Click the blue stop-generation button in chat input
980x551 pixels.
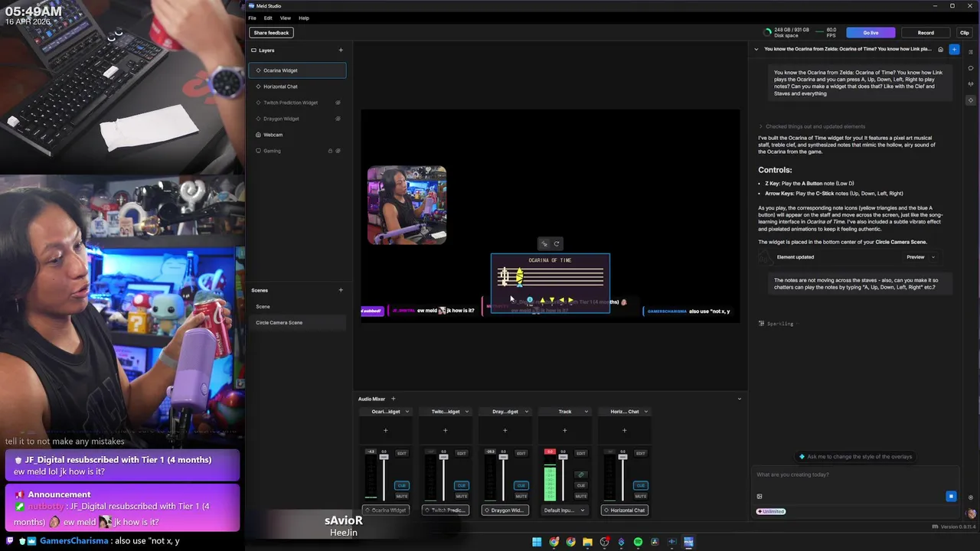951,496
